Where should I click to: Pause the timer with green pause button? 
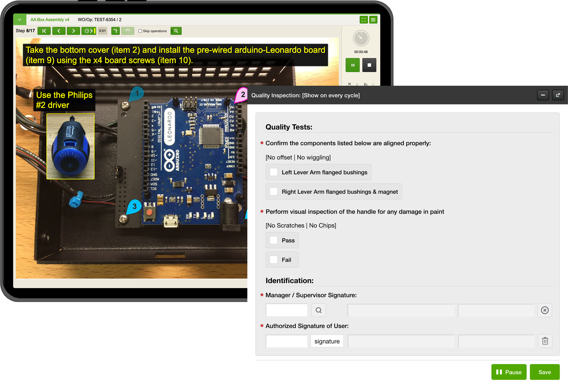(353, 65)
